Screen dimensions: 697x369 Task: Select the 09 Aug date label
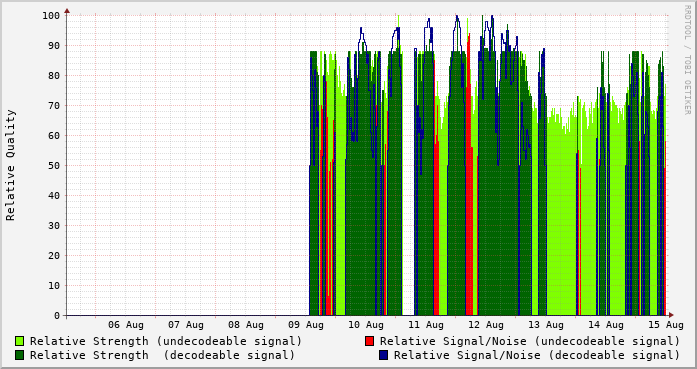(306, 325)
